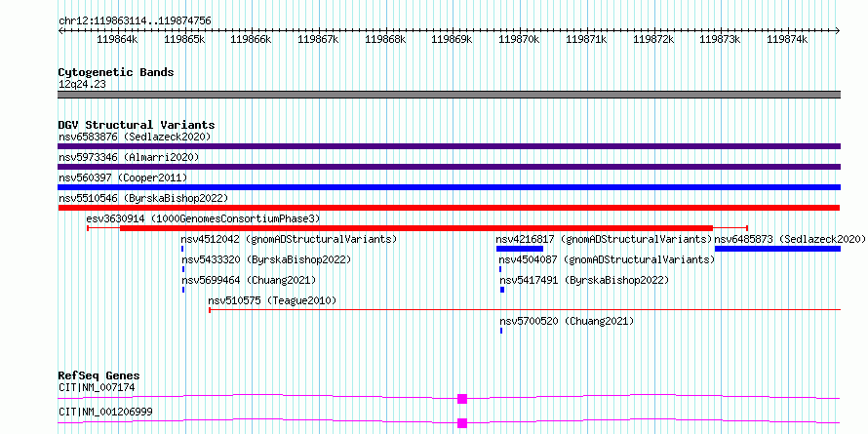The width and height of the screenshot is (868, 434).
Task: Select the small blue nsv5417491 variant marker
Action: 502,290
